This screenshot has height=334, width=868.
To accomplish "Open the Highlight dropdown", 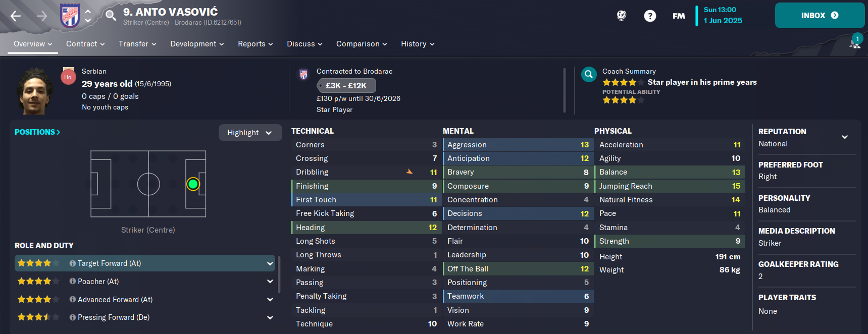I will [x=250, y=133].
